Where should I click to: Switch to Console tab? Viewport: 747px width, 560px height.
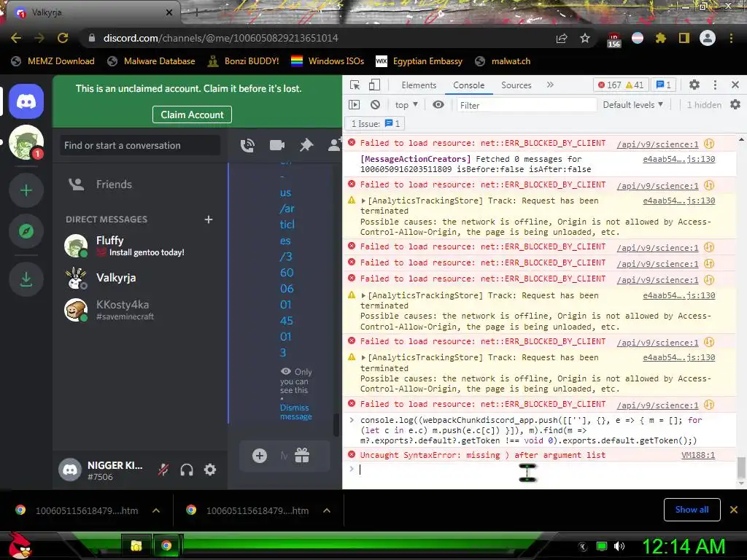(469, 85)
